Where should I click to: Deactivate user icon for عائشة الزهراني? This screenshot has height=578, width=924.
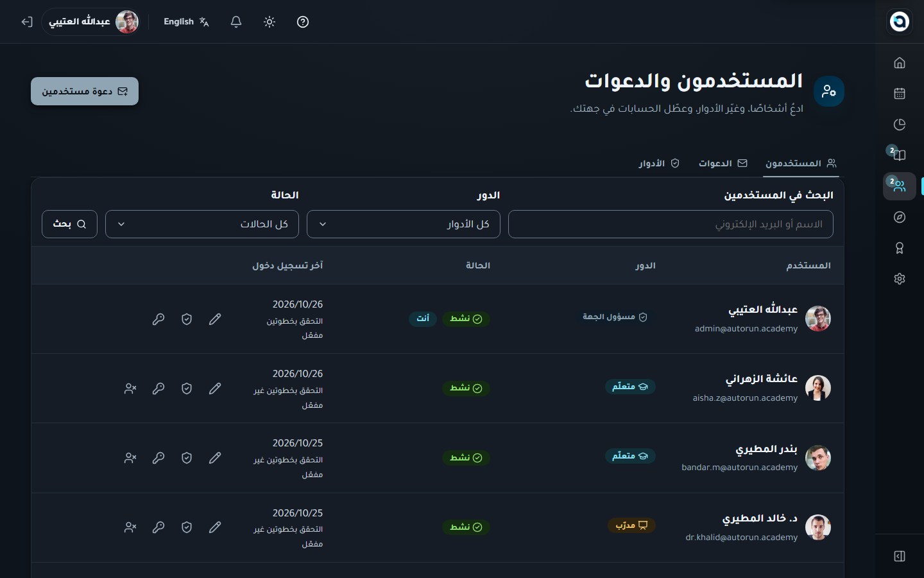[130, 389]
